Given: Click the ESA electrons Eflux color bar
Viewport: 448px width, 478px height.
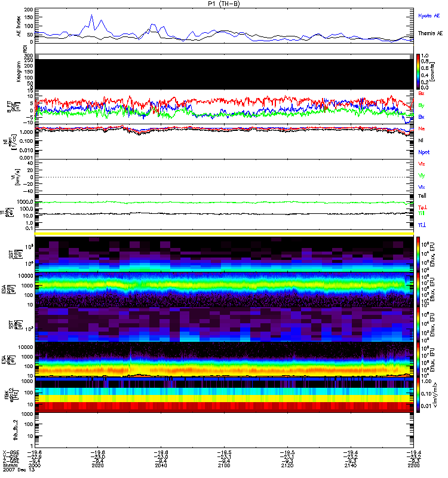Looking at the screenshot, I should 418,360.
